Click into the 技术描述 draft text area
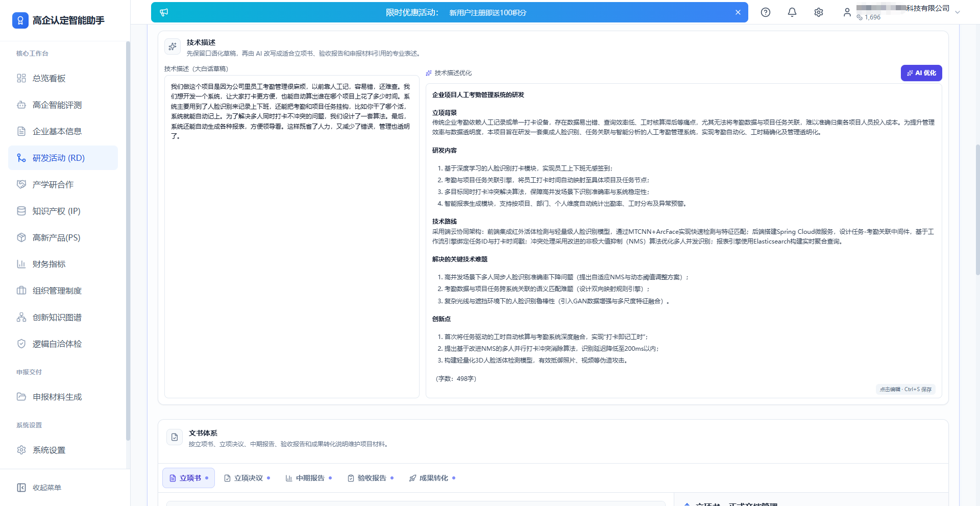Viewport: 980px width, 506px height. tap(292, 237)
